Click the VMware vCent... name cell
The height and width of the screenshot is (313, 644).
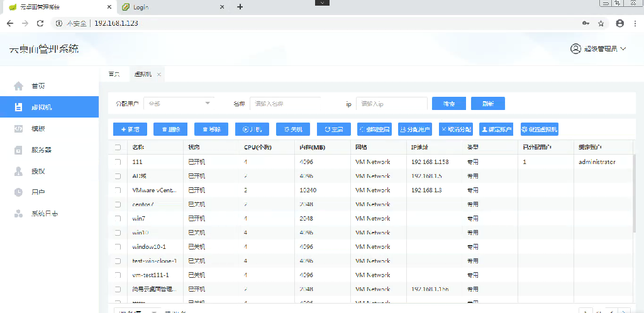pyautogui.click(x=155, y=190)
